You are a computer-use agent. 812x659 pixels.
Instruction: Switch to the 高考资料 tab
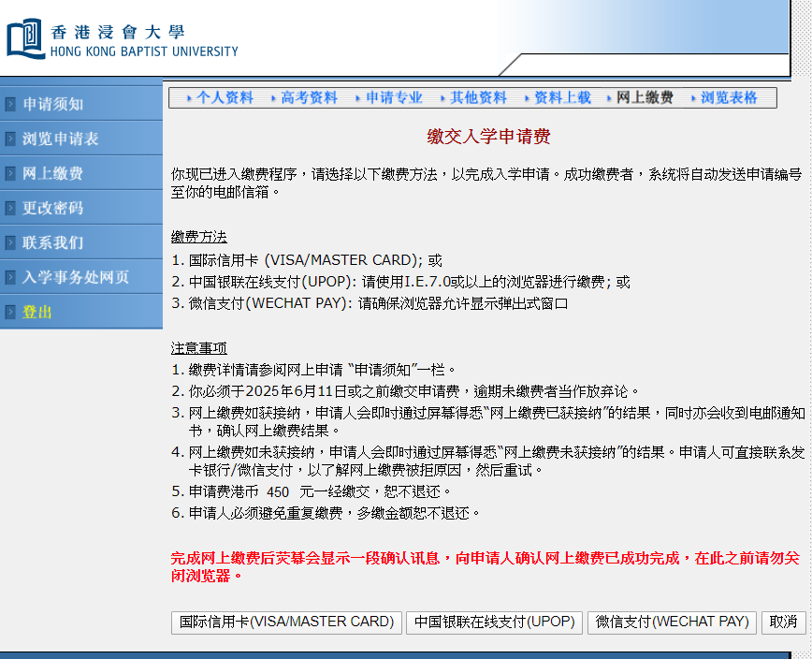pos(309,97)
